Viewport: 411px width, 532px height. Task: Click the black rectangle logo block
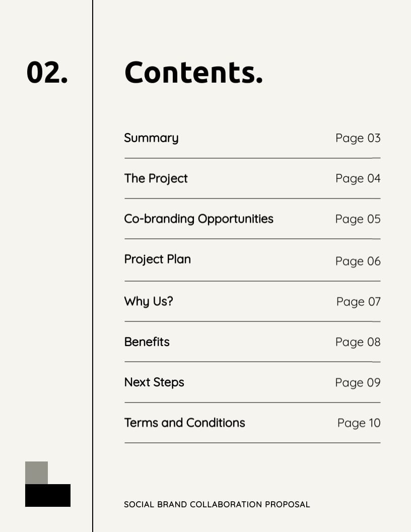tap(48, 495)
